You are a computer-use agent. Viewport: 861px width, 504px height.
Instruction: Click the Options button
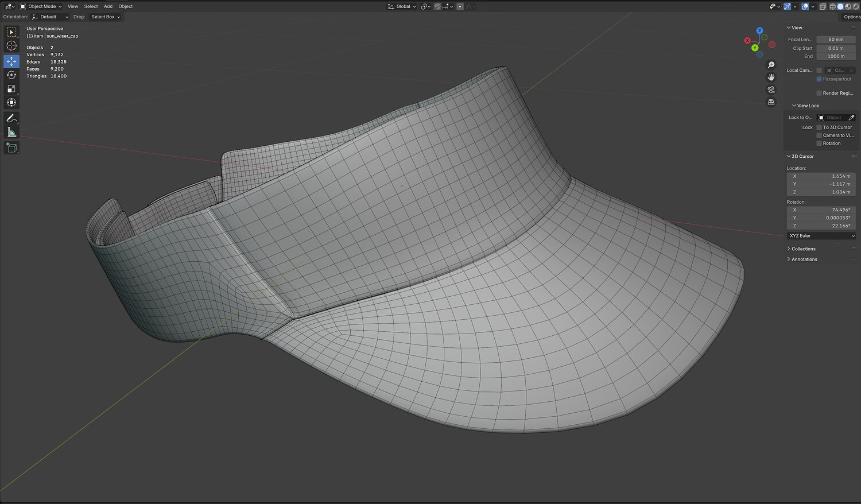[x=852, y=17]
